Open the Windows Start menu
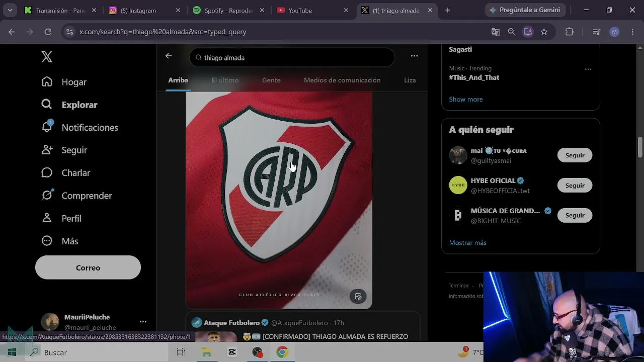This screenshot has width=644, height=362. click(x=12, y=352)
